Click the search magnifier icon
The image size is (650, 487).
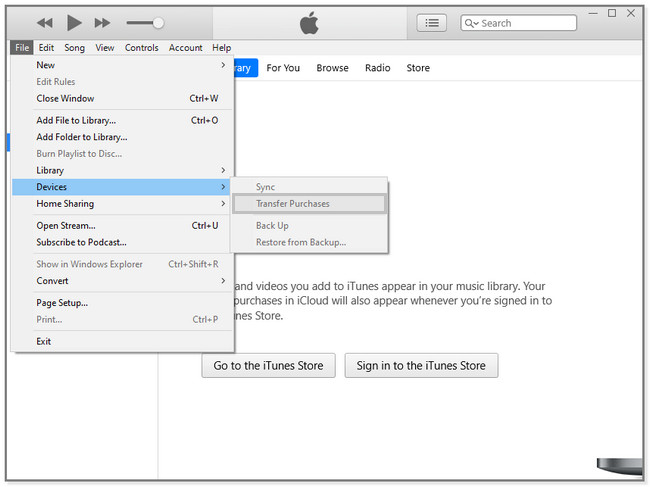[x=472, y=23]
